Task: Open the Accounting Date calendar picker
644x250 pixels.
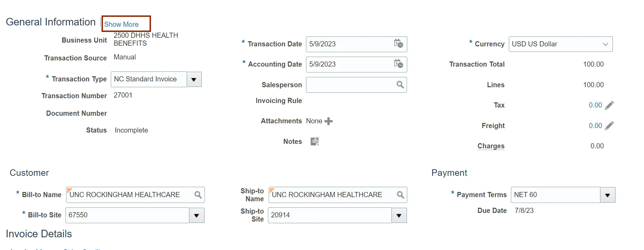Action: (x=398, y=64)
